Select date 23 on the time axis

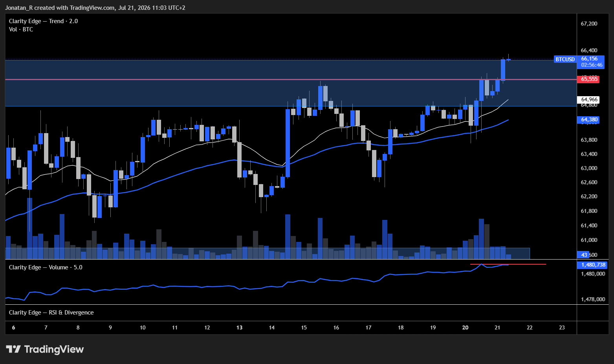click(562, 327)
